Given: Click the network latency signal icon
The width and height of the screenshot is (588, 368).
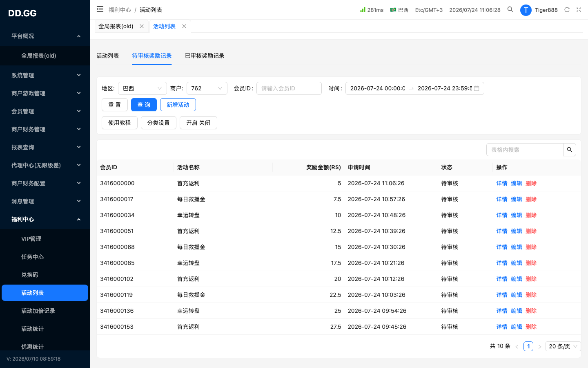Looking at the screenshot, I should (x=363, y=9).
